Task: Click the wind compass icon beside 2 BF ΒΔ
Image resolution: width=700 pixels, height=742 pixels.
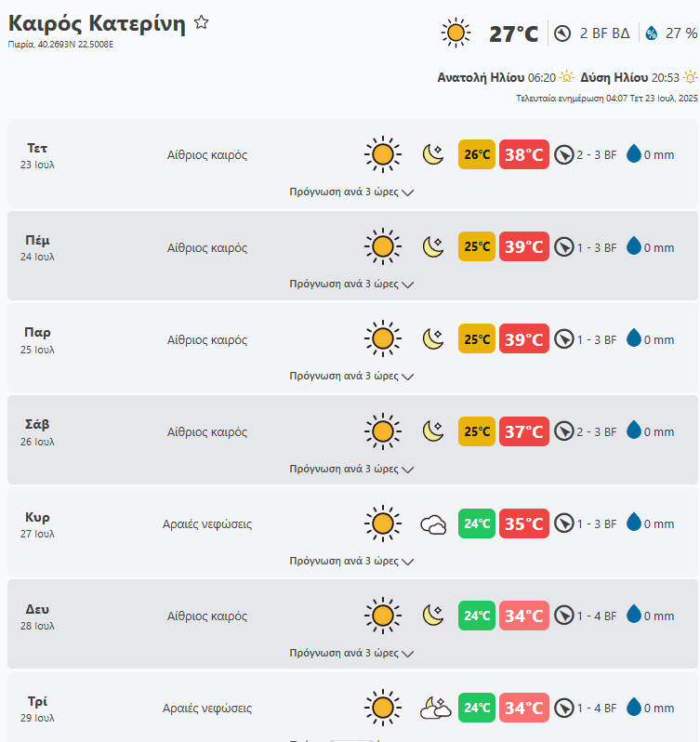Action: point(561,33)
